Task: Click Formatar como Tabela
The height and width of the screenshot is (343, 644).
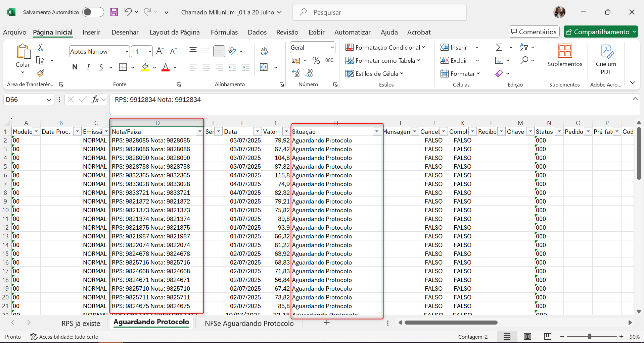Action: tap(383, 60)
